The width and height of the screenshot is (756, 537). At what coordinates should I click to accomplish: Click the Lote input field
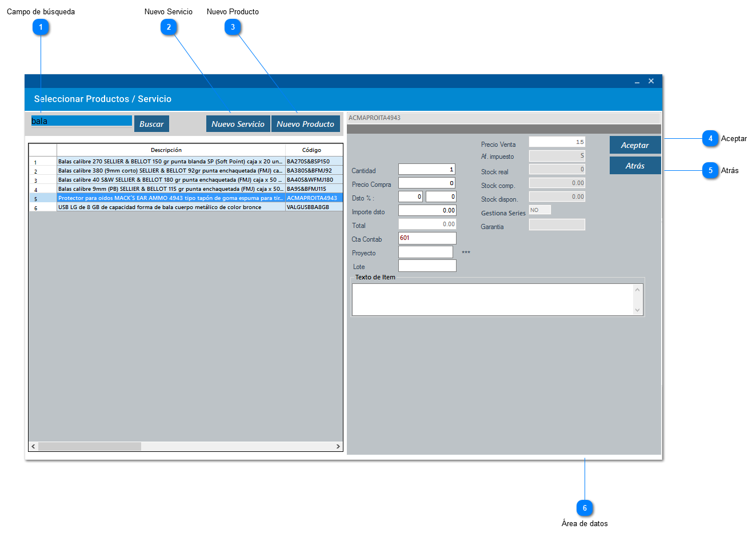427,266
